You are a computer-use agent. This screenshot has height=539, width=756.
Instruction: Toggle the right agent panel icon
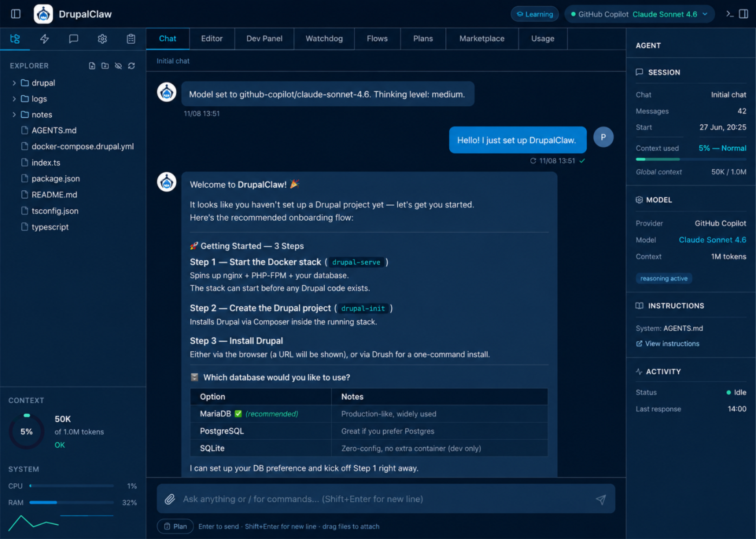coord(743,14)
